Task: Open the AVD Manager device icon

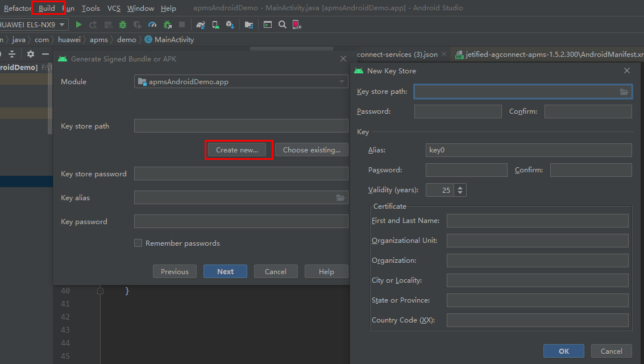Action: [x=215, y=24]
